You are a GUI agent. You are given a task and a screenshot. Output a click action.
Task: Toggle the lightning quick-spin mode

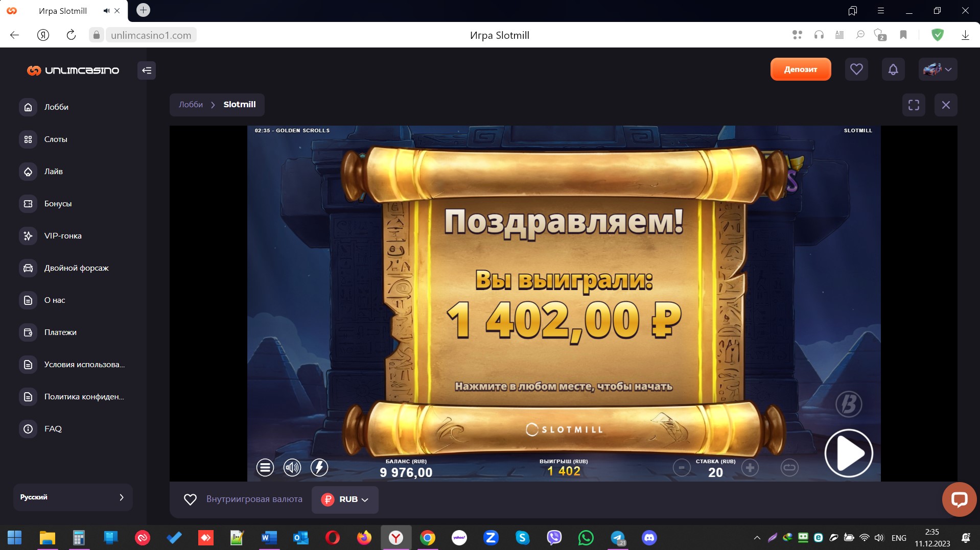tap(319, 467)
